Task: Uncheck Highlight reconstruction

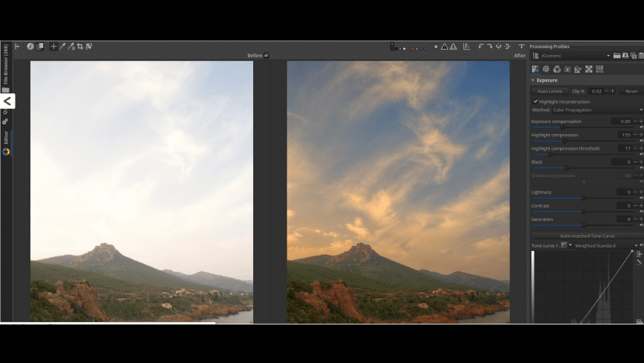Action: tap(536, 101)
